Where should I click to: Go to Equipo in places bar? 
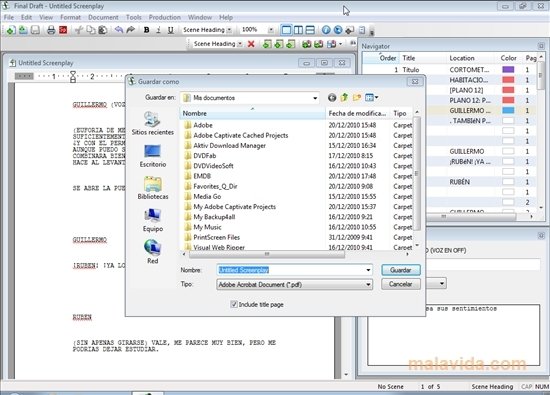point(153,220)
